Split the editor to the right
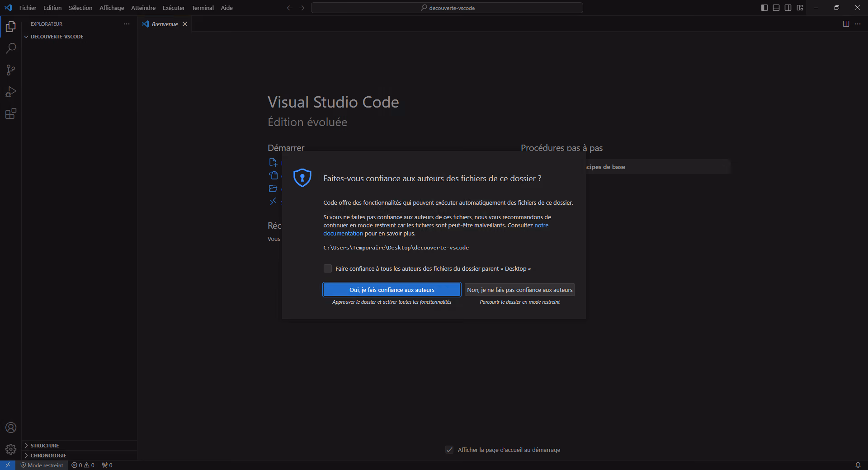868x470 pixels. point(846,24)
